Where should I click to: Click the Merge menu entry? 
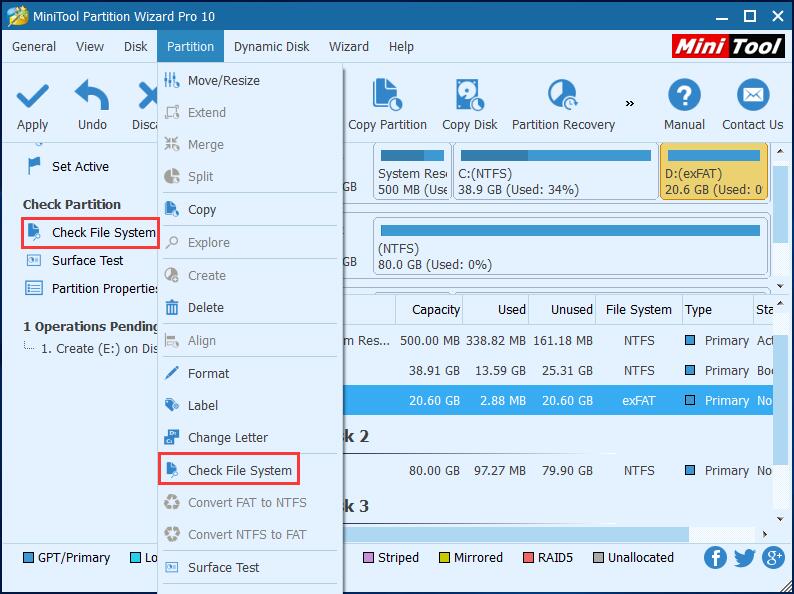click(x=206, y=145)
